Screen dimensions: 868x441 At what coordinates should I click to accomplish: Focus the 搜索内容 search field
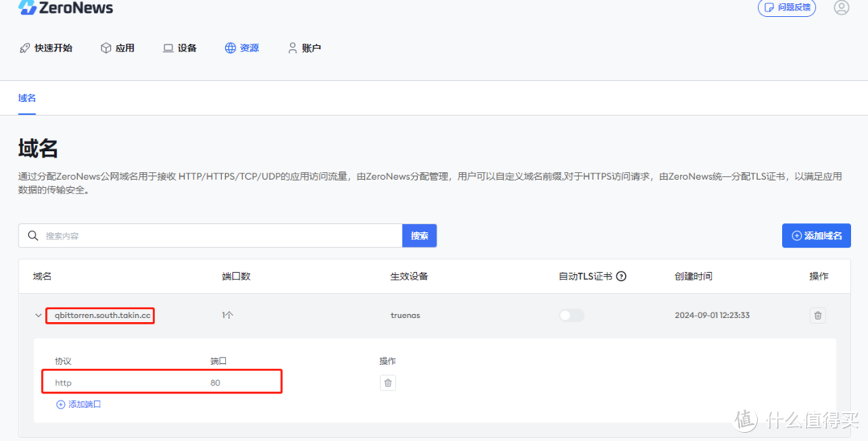[x=211, y=235]
